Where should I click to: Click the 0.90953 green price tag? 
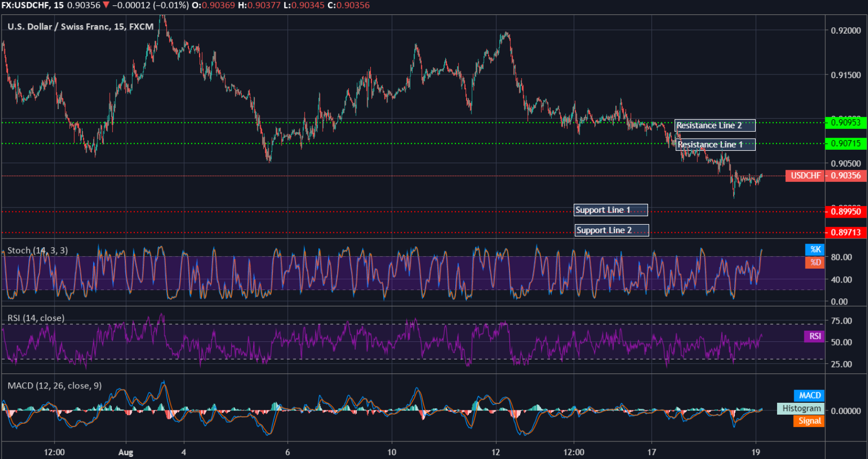point(846,123)
